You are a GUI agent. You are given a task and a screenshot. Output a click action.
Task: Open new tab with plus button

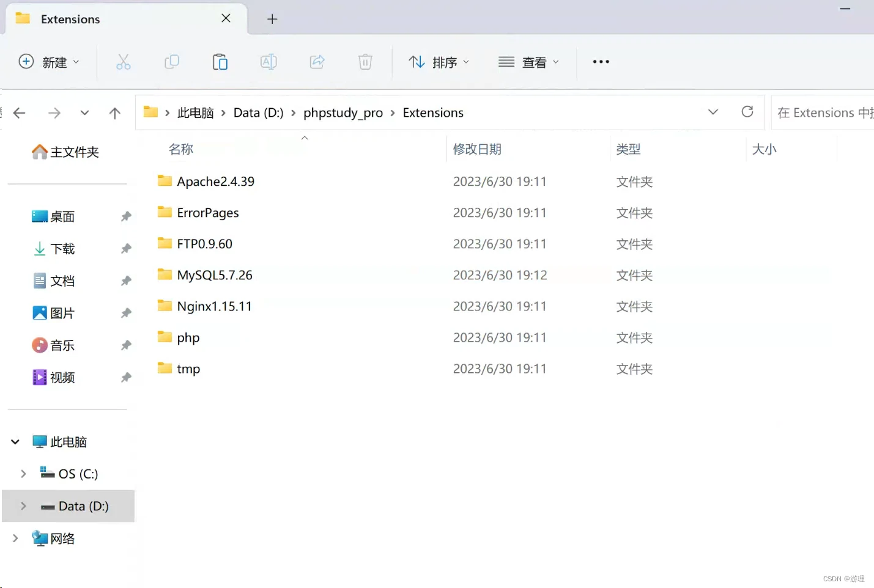[x=272, y=19]
